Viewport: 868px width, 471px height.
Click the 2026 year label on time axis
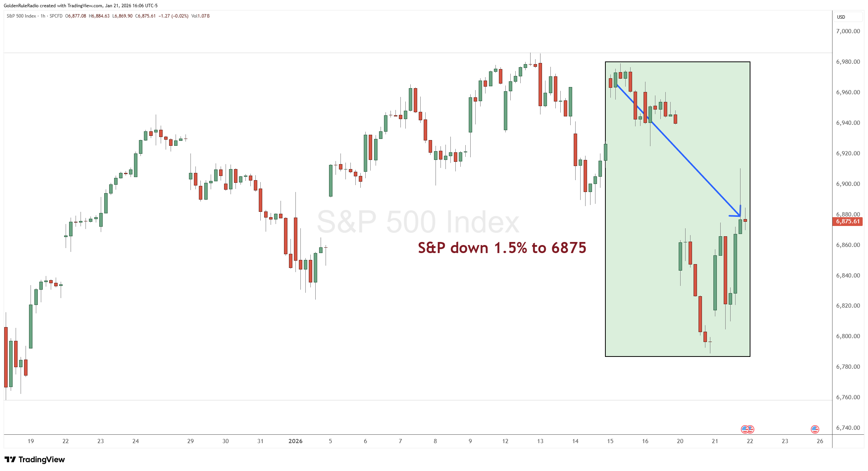[295, 441]
